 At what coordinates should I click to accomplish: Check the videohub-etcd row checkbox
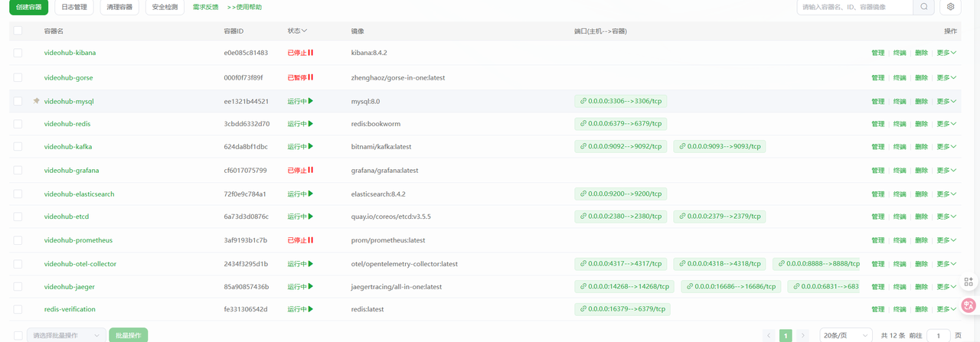(18, 217)
